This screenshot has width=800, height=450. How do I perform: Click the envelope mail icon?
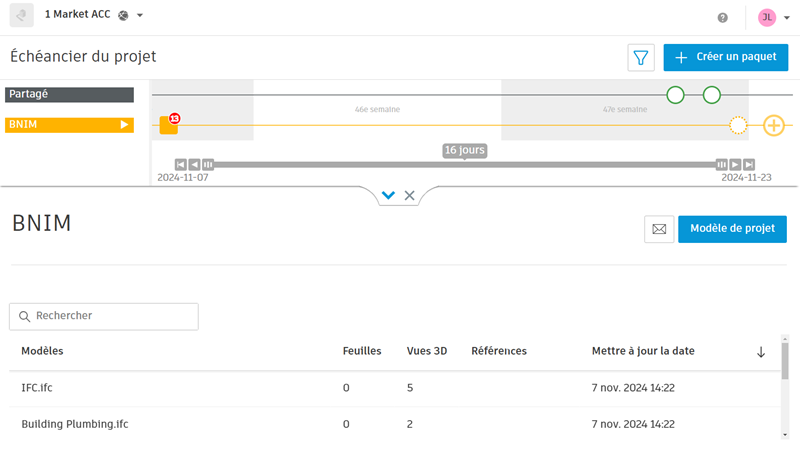coord(659,229)
